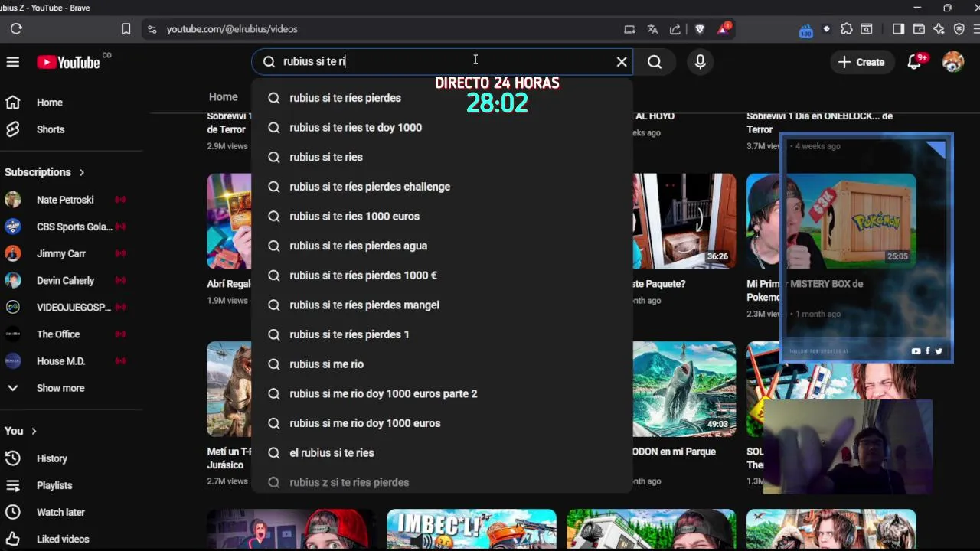Viewport: 980px width, 551px height.
Task: Toggle the Brave sidebar panel
Action: 899,29
